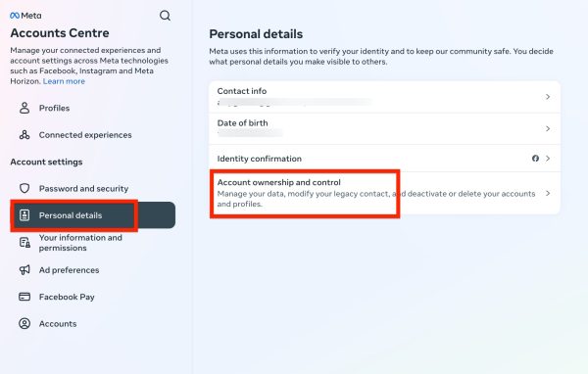This screenshot has height=374, width=588.
Task: Open Account ownership and control chevron
Action: tap(548, 193)
